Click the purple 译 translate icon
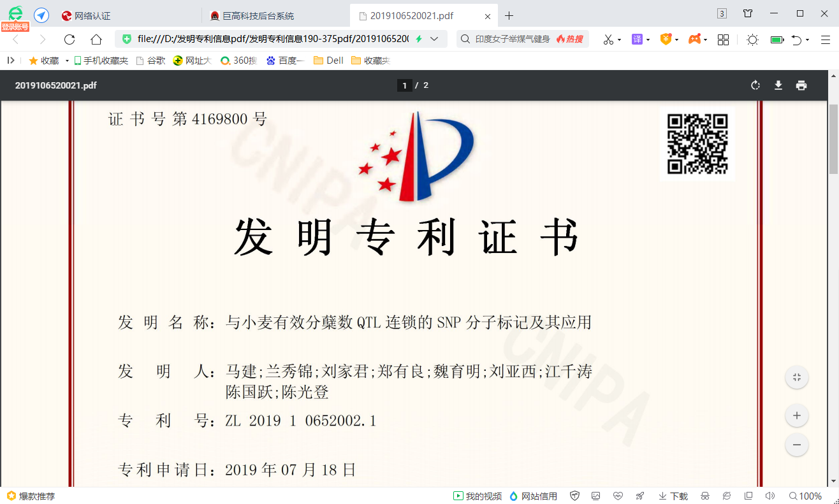This screenshot has width=839, height=504. click(x=637, y=40)
